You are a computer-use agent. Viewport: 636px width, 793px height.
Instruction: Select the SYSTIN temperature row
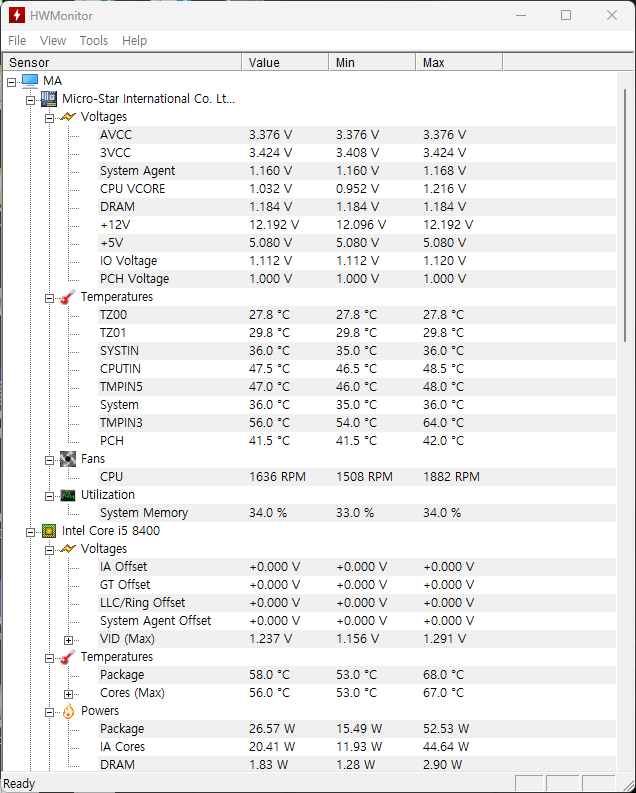click(357, 350)
